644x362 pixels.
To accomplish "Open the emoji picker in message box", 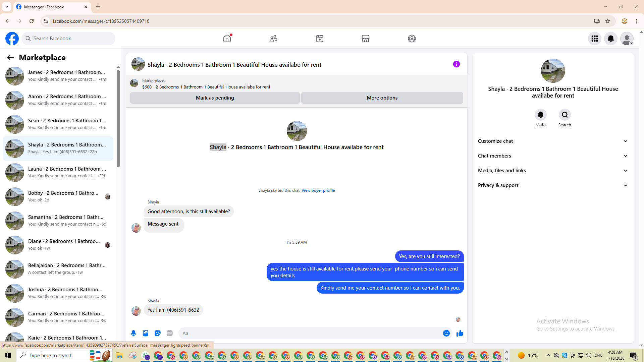I will point(446,333).
